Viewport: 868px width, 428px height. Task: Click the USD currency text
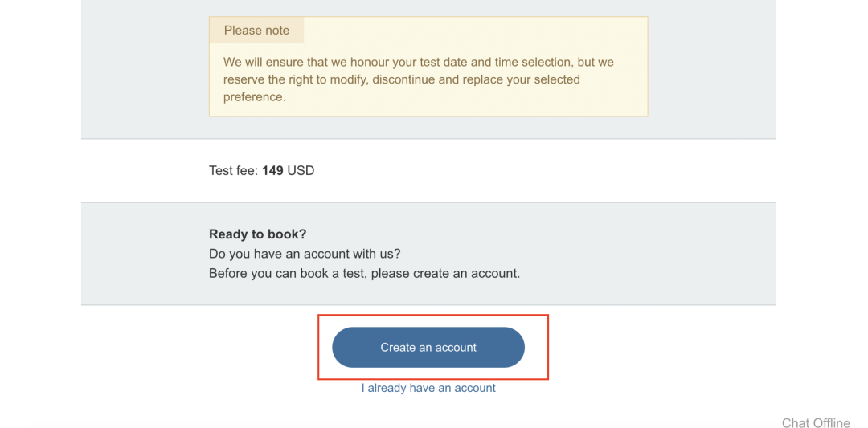301,170
